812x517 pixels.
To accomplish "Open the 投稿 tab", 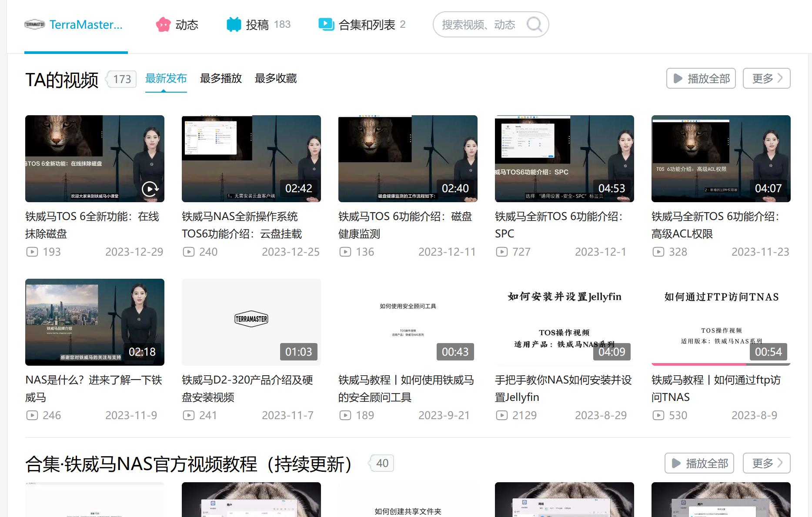I will click(x=258, y=25).
